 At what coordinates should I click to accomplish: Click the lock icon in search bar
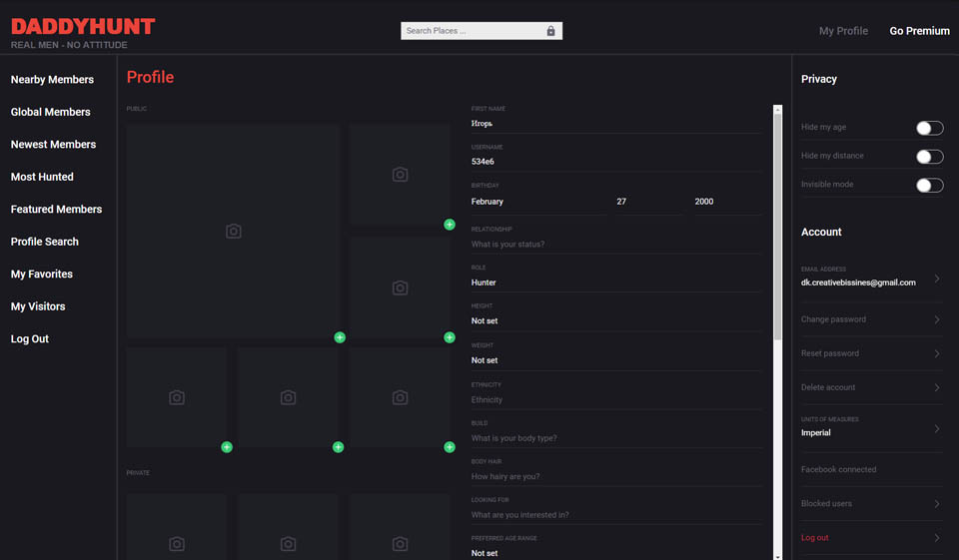pyautogui.click(x=550, y=31)
